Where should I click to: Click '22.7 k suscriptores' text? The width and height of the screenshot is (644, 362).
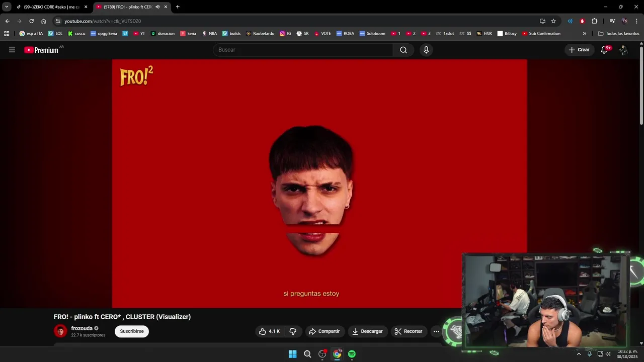tap(88, 335)
